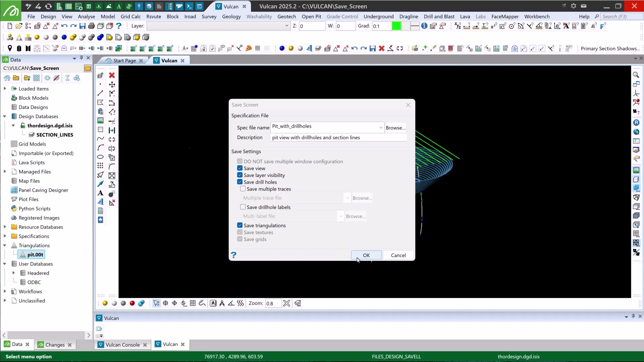Viewport: 644px width, 362px height.
Task: Uncheck Save drill holes option
Action: click(x=240, y=182)
